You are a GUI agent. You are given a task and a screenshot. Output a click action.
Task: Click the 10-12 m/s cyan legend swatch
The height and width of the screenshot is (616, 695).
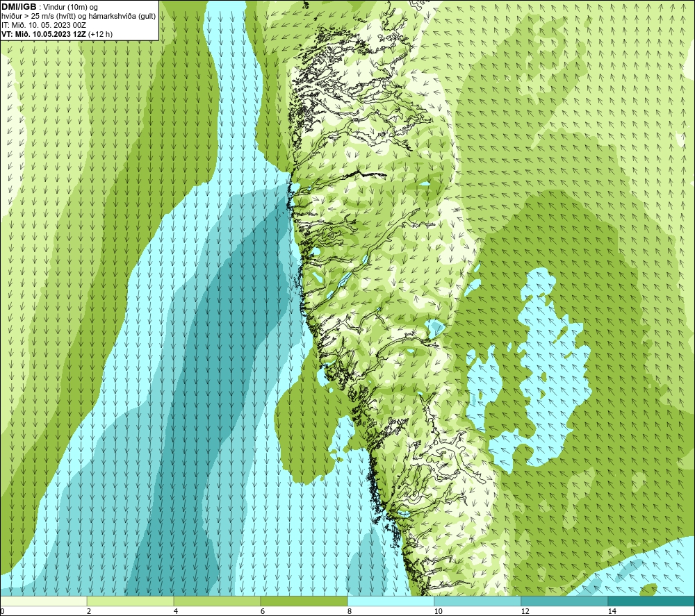pos(478,601)
